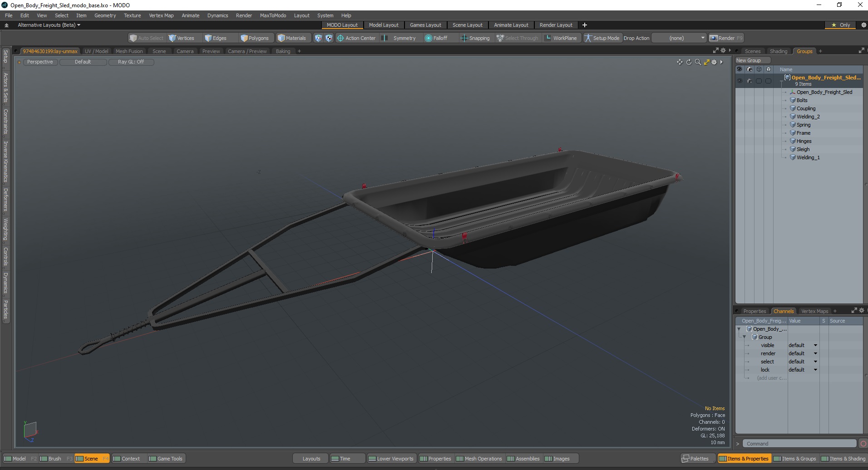
Task: Switch to the UV / Model viewport tab
Action: (x=96, y=51)
